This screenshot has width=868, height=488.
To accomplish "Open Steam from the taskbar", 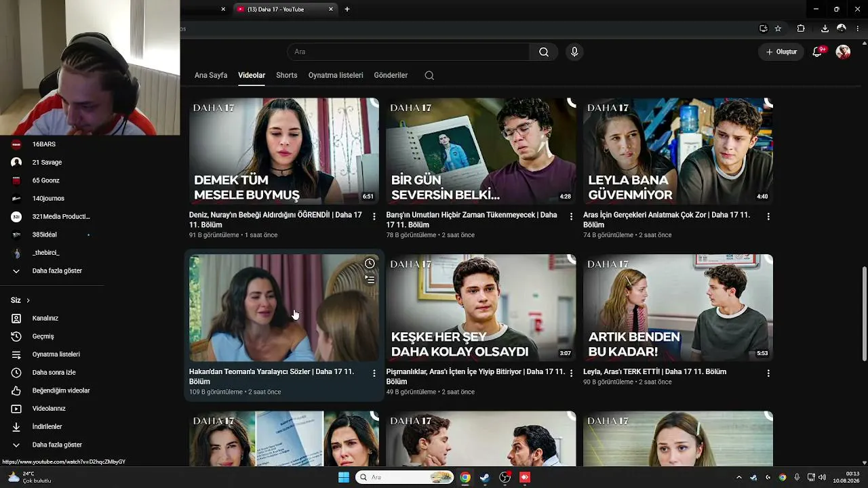I will 484,477.
